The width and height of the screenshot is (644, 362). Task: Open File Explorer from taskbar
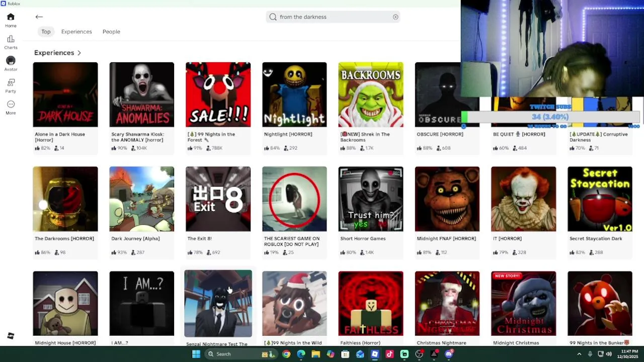point(315,354)
